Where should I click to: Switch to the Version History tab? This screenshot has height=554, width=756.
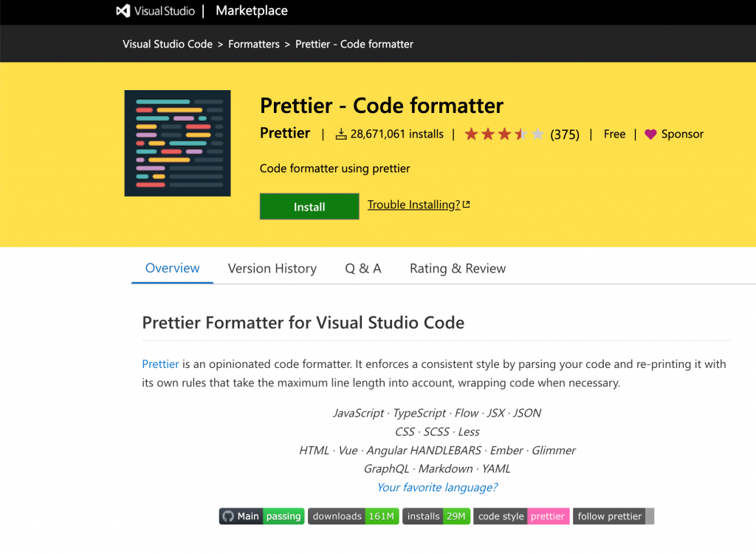click(x=272, y=268)
